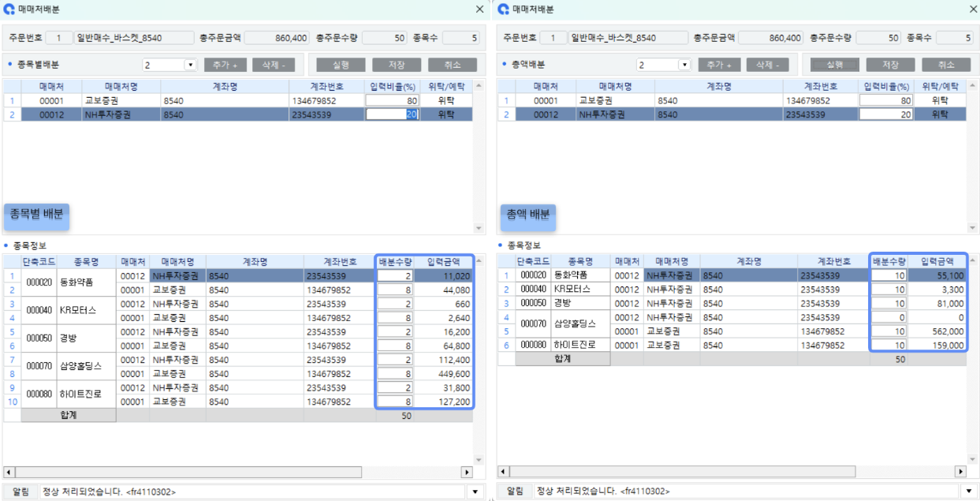
Task: Close the right 매매처배분 window
Action: 972,9
